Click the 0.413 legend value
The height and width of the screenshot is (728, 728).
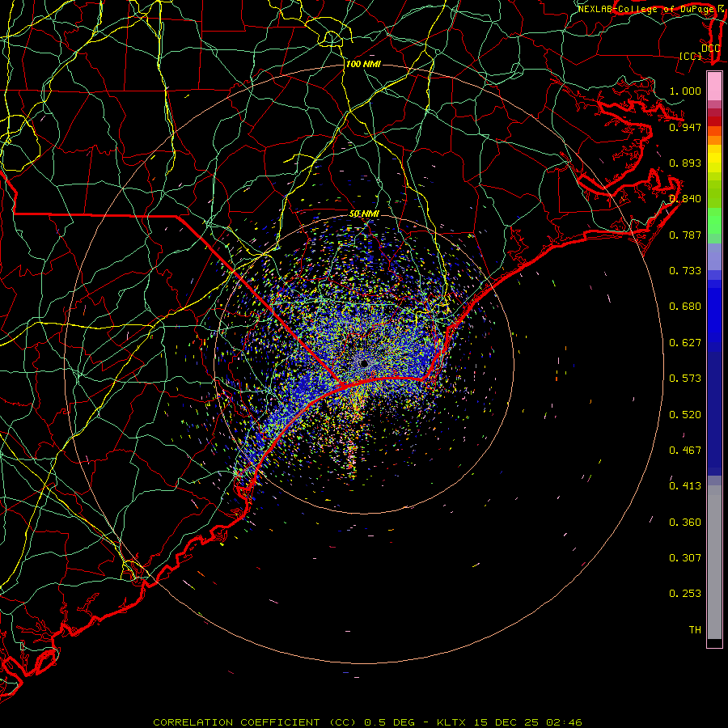685,486
